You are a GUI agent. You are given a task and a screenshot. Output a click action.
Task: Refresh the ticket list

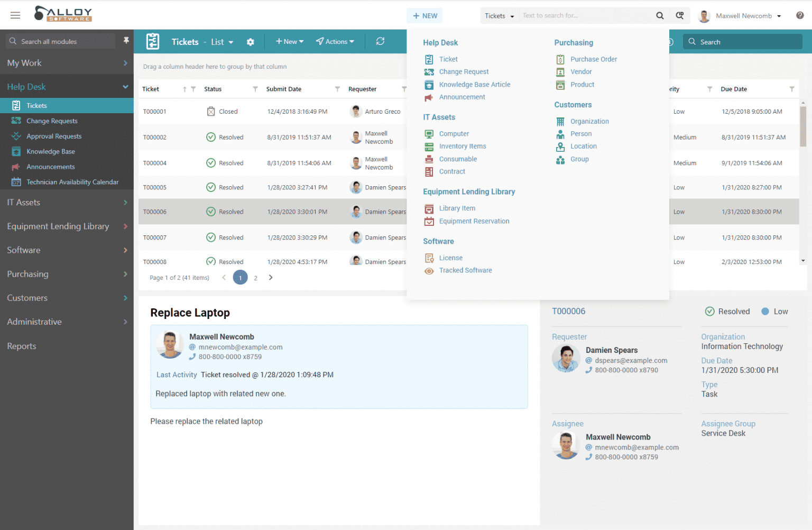coord(380,41)
